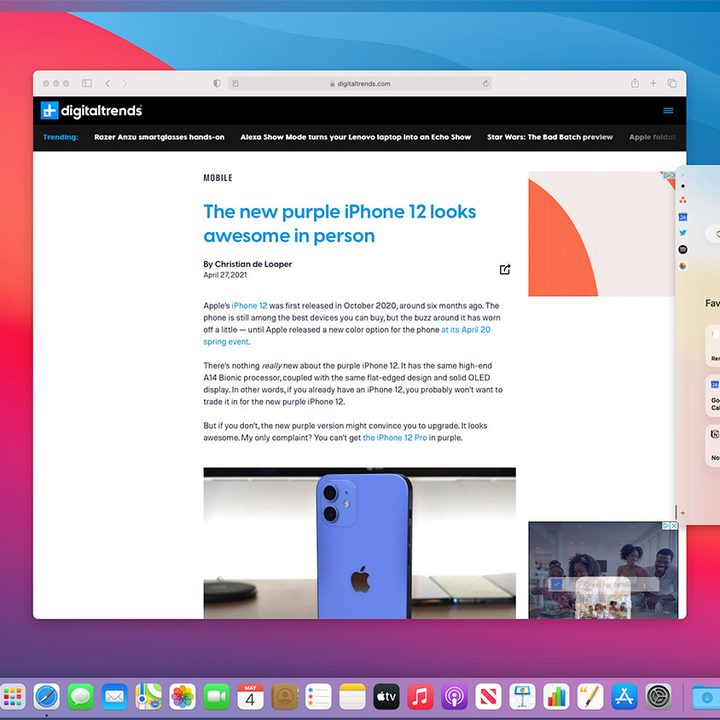720x720 pixels.
Task: Open Mail from the Dock
Action: click(x=114, y=697)
